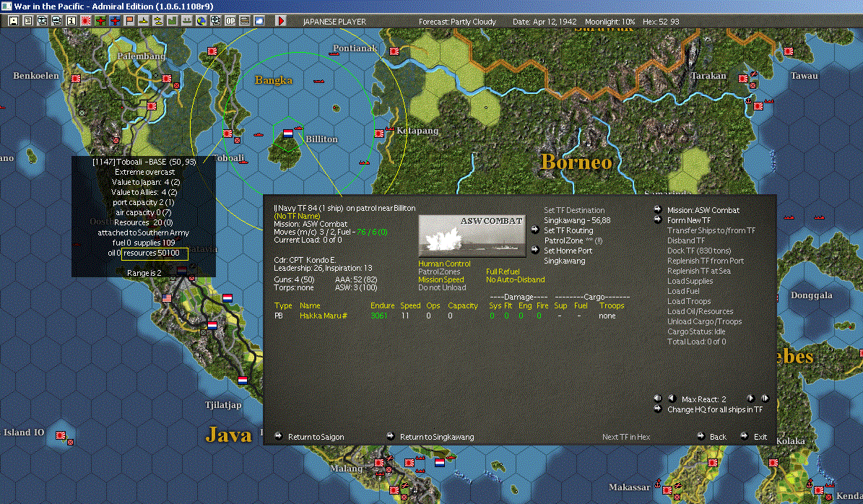Image resolution: width=863 pixels, height=504 pixels.
Task: Open the two yellow ships task force icon
Action: click(157, 21)
